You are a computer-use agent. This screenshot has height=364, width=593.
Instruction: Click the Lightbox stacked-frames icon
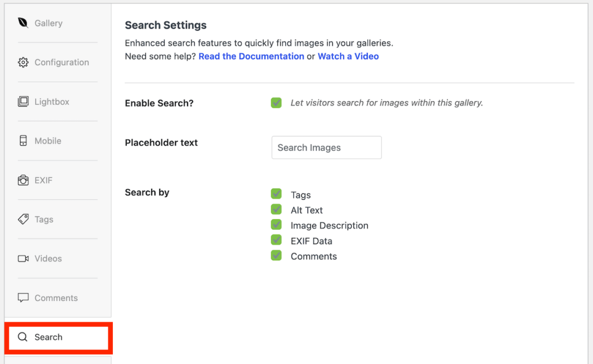(x=23, y=102)
